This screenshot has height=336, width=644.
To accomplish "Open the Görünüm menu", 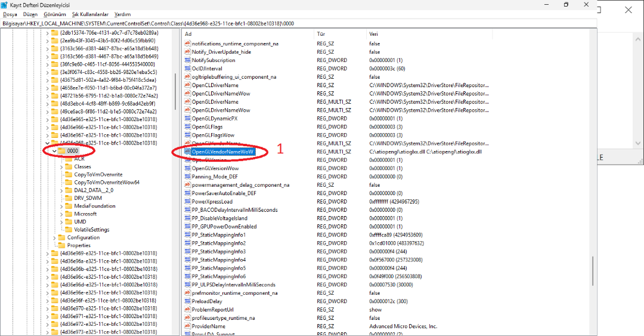I will pos(55,14).
